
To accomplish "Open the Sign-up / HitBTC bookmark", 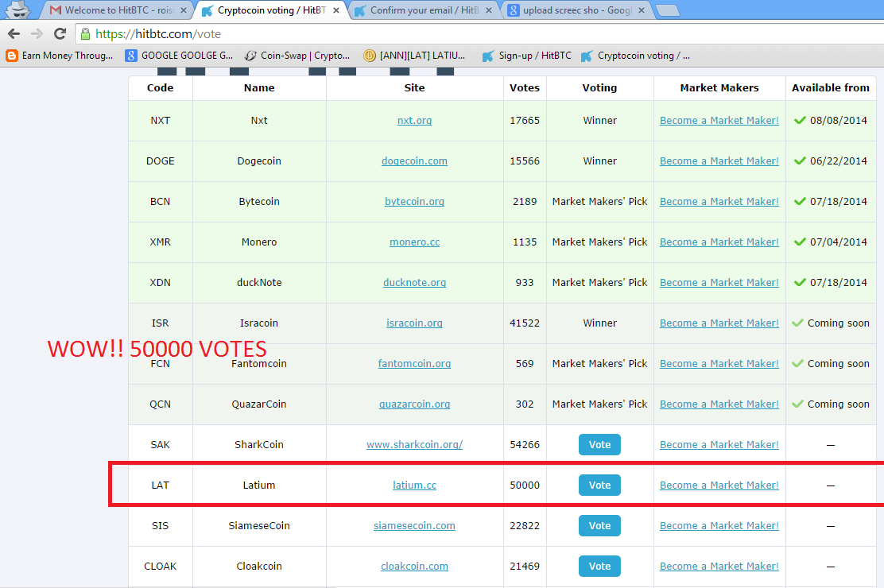I will (x=527, y=56).
